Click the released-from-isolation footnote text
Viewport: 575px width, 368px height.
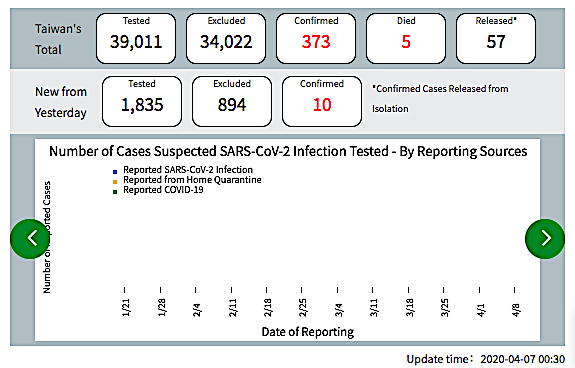(440, 99)
